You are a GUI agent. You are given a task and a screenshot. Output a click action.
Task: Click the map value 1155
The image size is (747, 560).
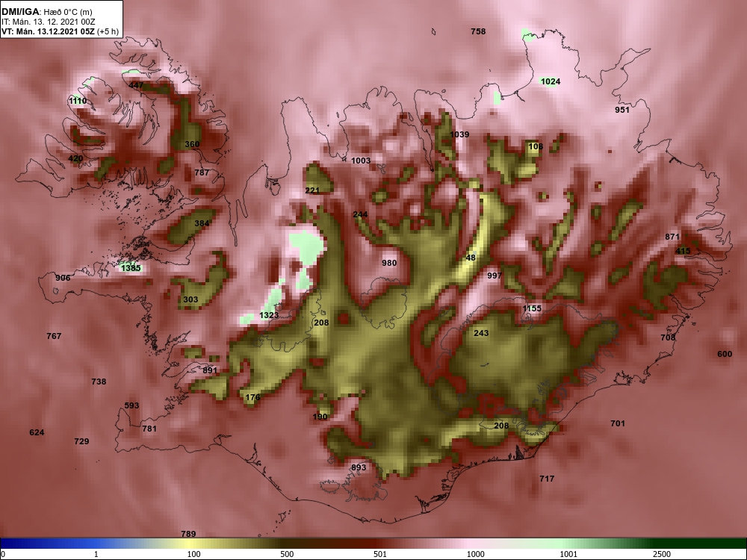pos(532,308)
